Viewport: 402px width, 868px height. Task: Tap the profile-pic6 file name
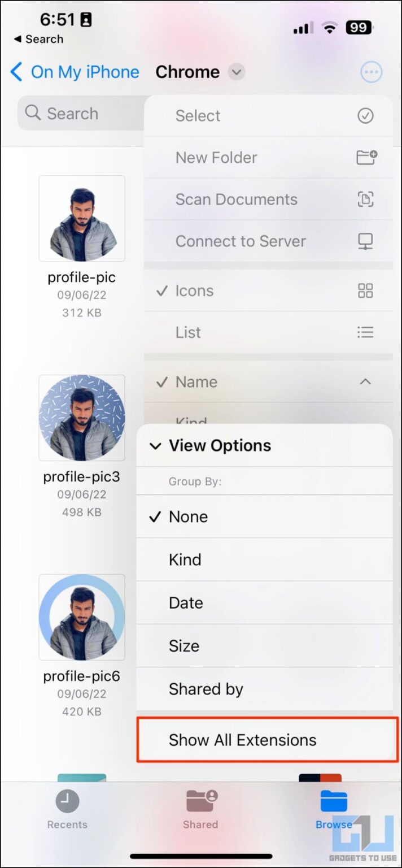(x=82, y=676)
